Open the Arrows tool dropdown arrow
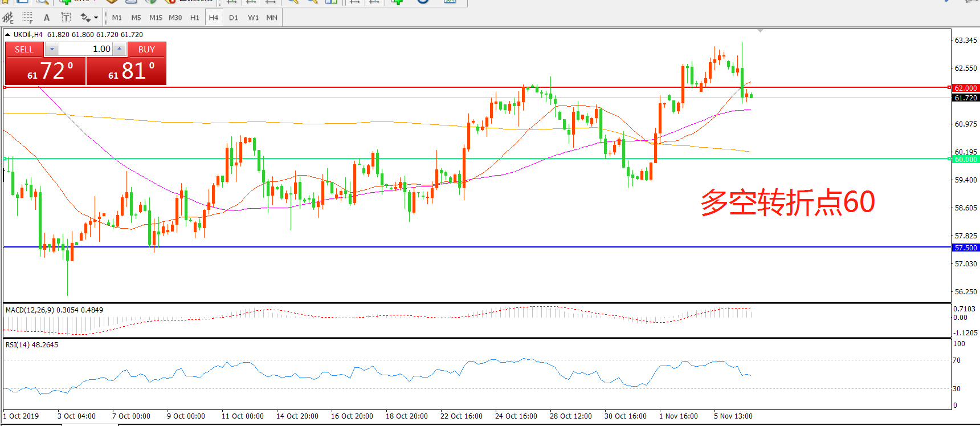This screenshot has height=426, width=980. click(x=96, y=18)
